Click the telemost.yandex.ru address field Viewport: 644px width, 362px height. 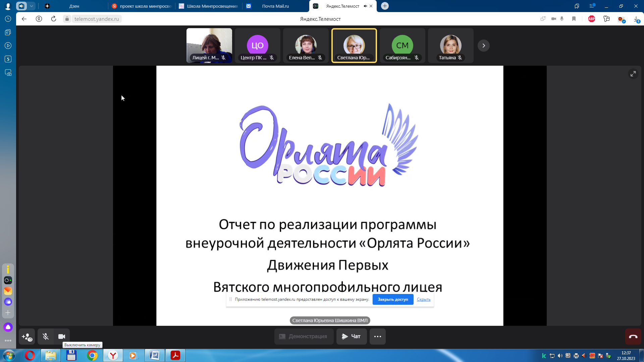tap(97, 19)
